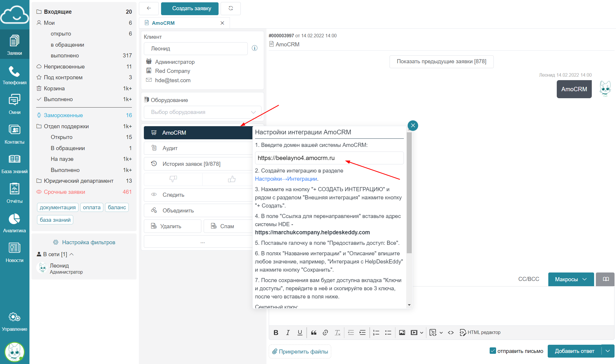Image resolution: width=616 pixels, height=364 pixels.
Task: Open the Омни chat section
Action: point(15,104)
